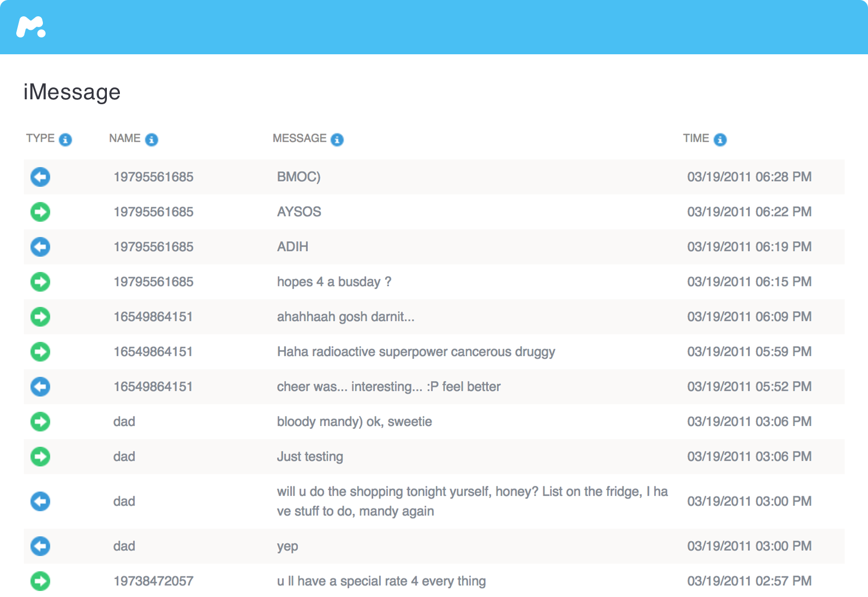Select name 'dad' on 'yep' row
868x597 pixels.
click(x=124, y=546)
